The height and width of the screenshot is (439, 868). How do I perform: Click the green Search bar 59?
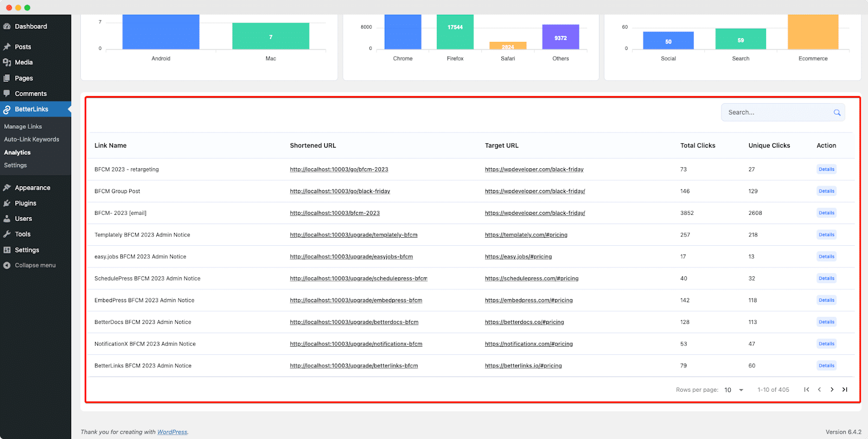[x=741, y=39]
